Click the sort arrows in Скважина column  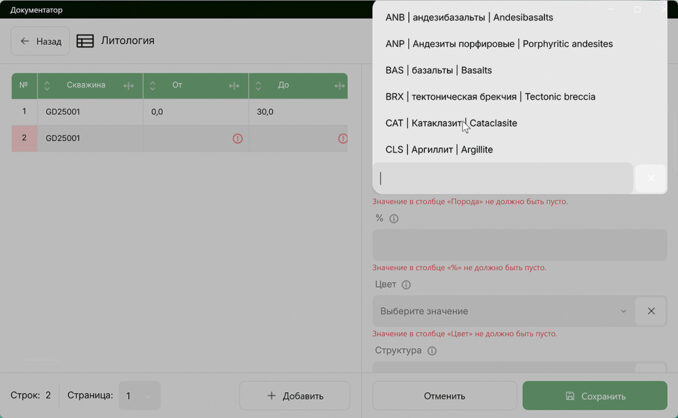tap(47, 86)
